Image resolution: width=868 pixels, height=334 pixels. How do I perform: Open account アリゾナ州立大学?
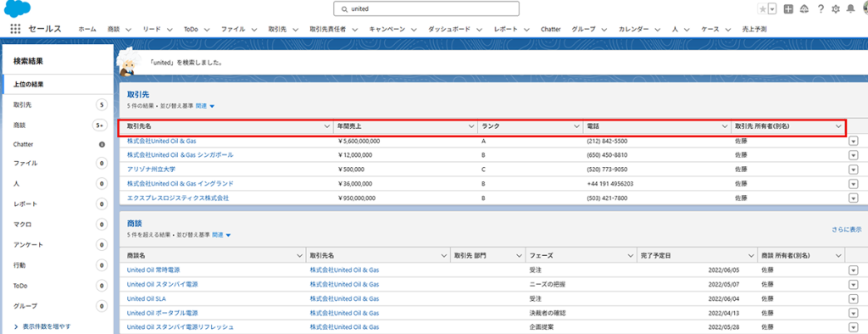(151, 169)
